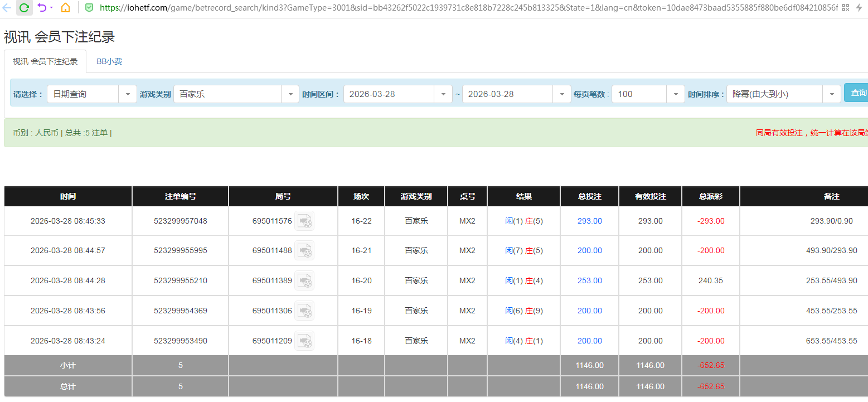Open the video replay for round 695011576
The height and width of the screenshot is (402, 868).
(x=304, y=221)
